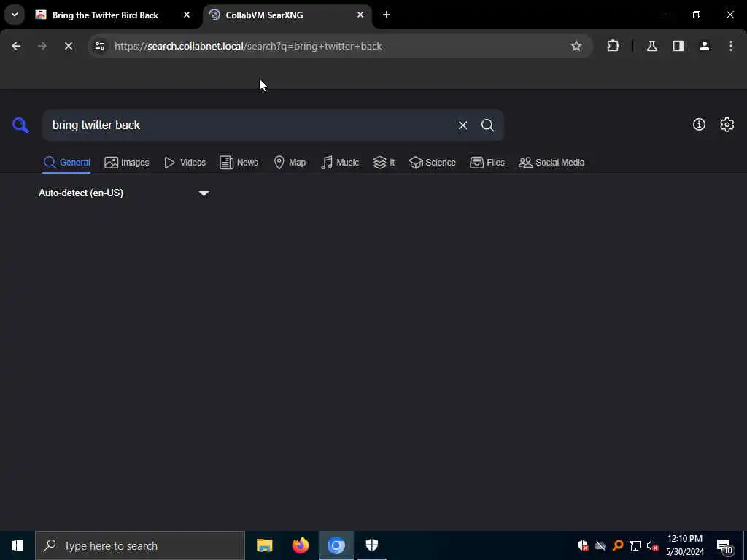Open the network status tray icon
The image size is (747, 560).
(x=635, y=545)
